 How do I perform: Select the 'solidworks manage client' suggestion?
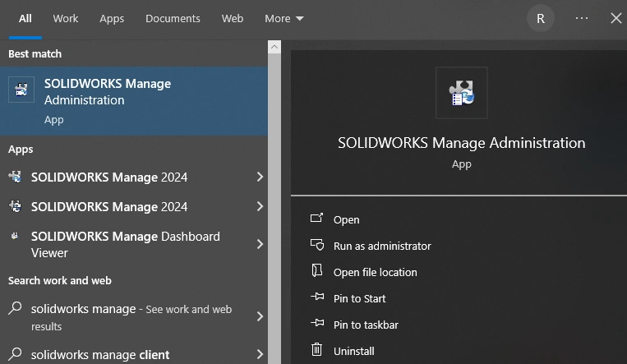point(134,353)
